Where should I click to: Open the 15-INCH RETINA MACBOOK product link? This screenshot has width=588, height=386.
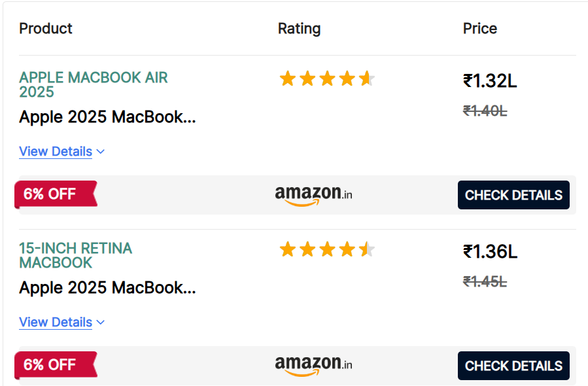point(75,255)
